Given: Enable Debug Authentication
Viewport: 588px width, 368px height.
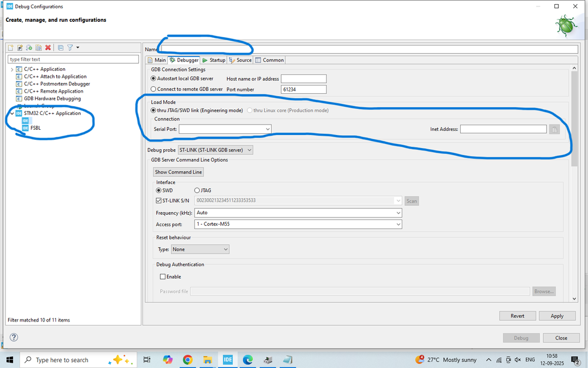Looking at the screenshot, I should click(162, 277).
